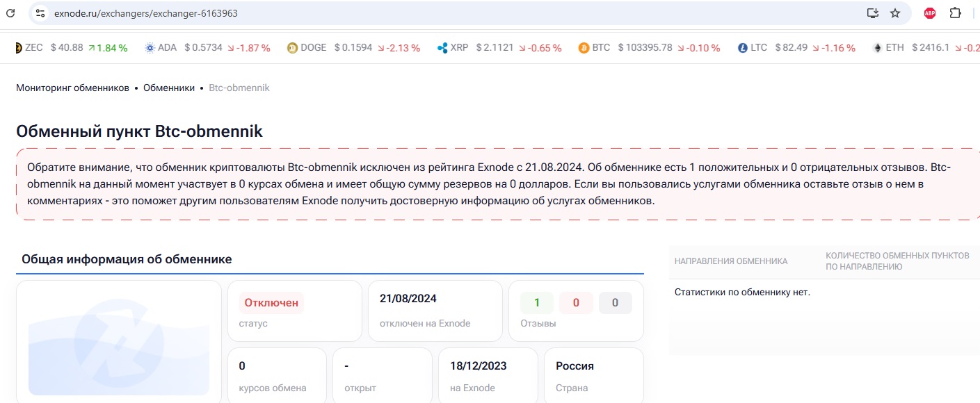Click the Обменный пункт Btc-obmennik heading
The width and height of the screenshot is (980, 403).
click(139, 131)
